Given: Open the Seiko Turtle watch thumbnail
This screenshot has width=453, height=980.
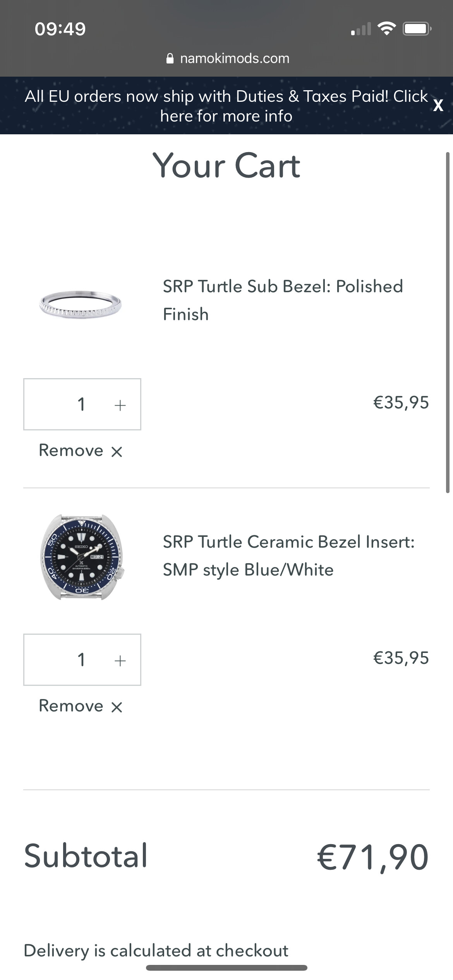Looking at the screenshot, I should [x=82, y=557].
